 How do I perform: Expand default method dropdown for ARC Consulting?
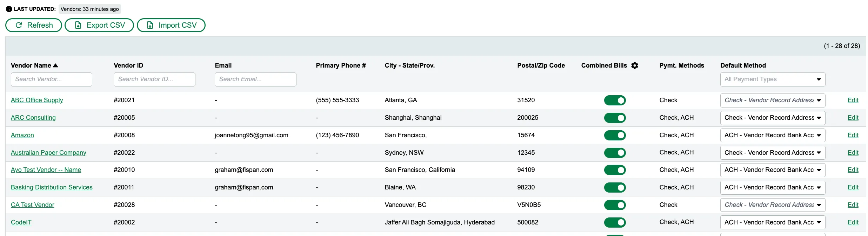coord(773,118)
